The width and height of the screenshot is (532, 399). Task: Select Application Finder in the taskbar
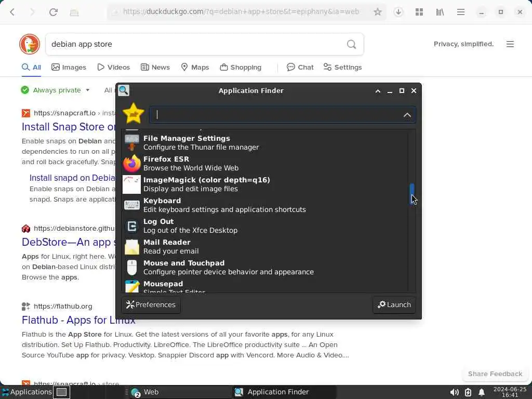285,392
